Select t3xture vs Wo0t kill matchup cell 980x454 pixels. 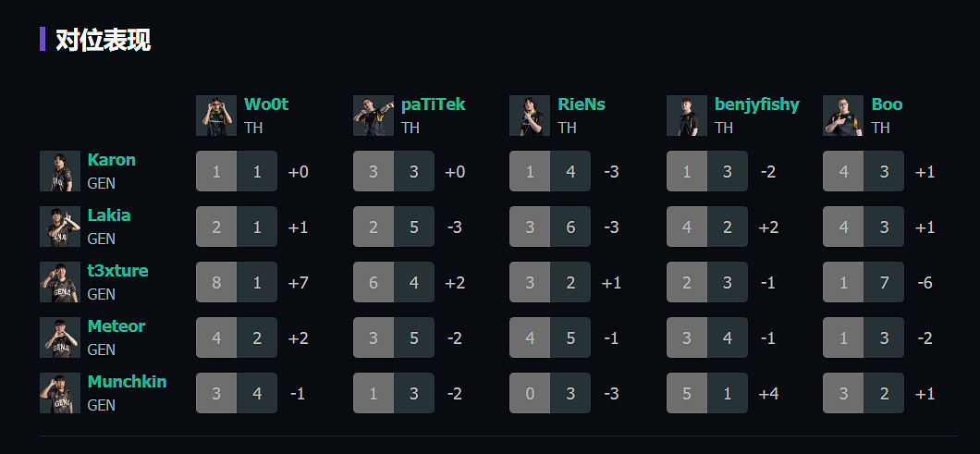pyautogui.click(x=237, y=282)
